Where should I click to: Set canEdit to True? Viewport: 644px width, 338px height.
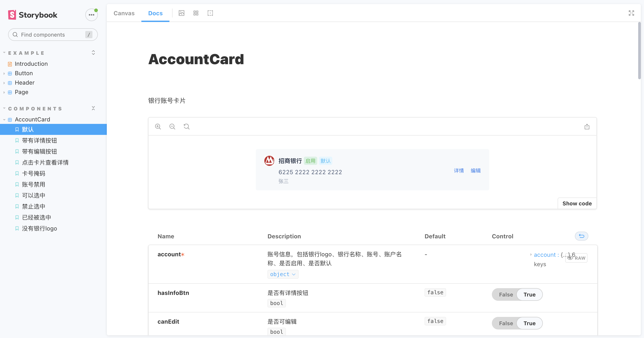(530, 323)
